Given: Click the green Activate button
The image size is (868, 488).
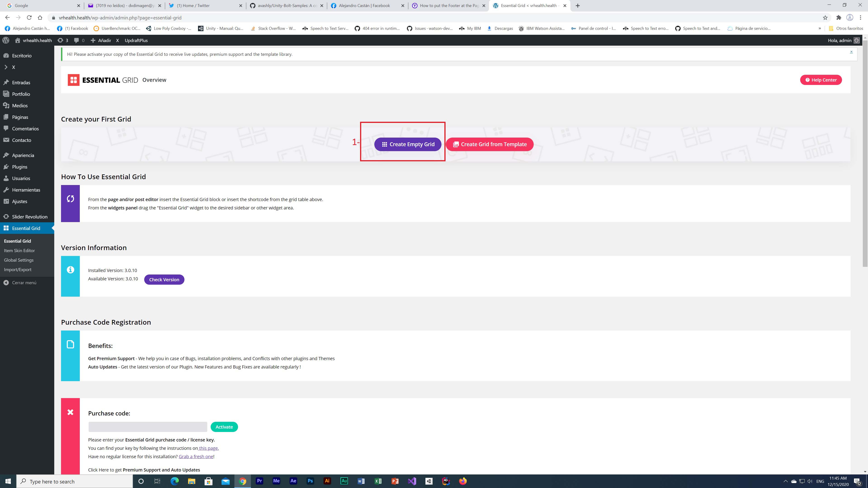Looking at the screenshot, I should point(224,427).
